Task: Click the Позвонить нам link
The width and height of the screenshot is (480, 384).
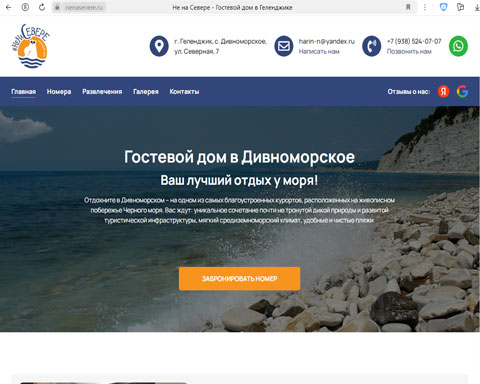Action: (409, 51)
